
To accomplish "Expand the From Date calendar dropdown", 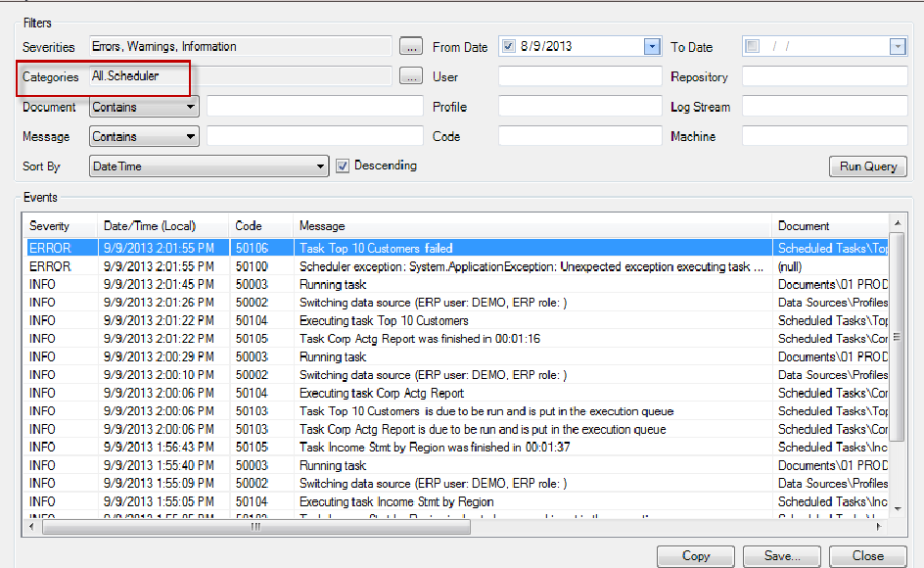I will tap(652, 46).
